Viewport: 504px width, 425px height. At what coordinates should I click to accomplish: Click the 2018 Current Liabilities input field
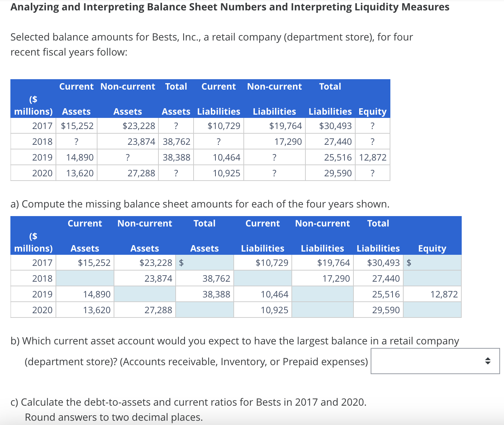click(263, 278)
